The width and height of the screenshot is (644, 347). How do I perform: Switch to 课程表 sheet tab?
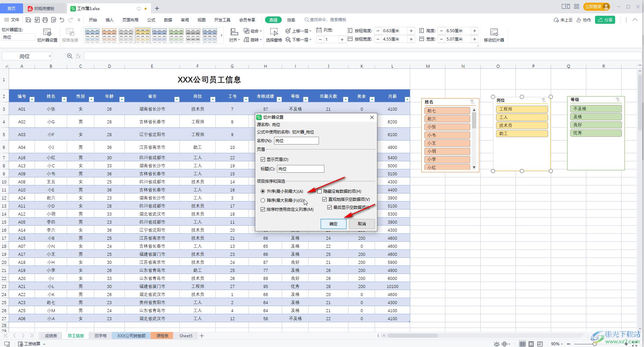(162, 336)
